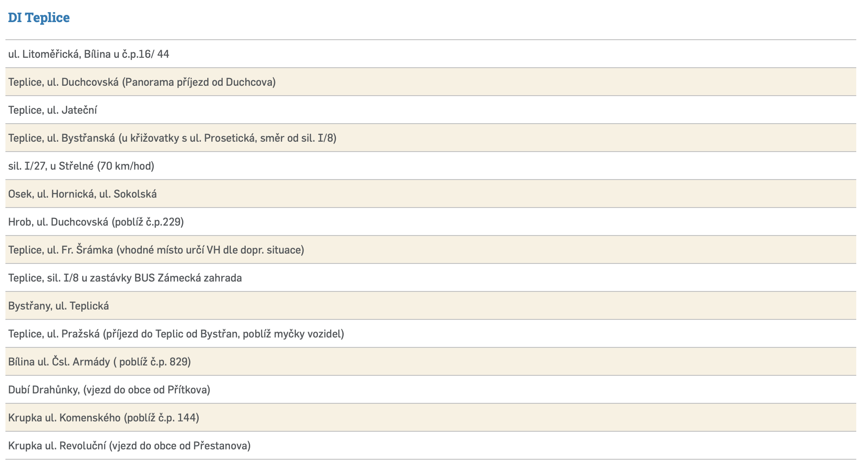Click the Krupka ul. Komenského row

103,418
